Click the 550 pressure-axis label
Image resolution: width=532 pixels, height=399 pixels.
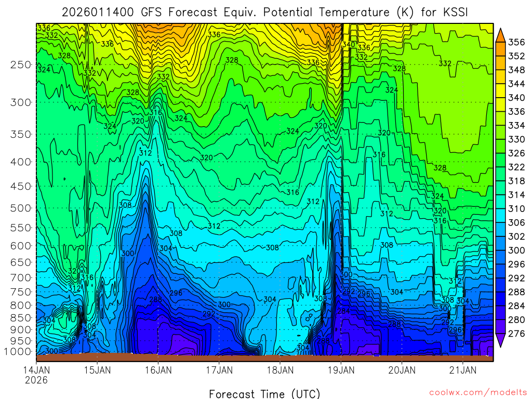coord(21,228)
